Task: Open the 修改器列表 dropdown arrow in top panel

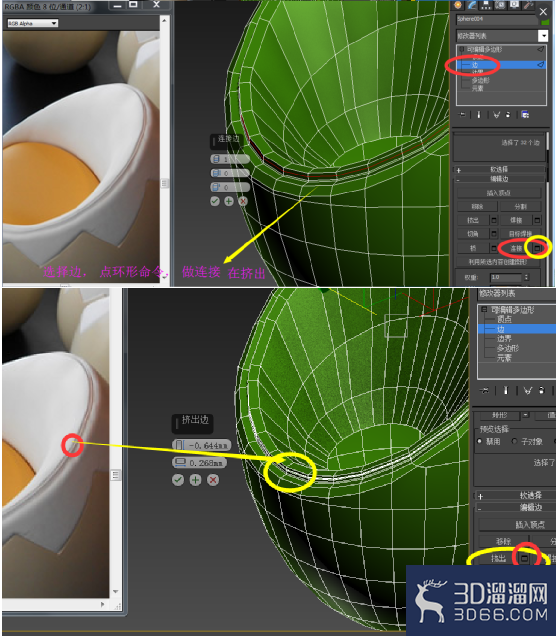Action: coord(543,36)
